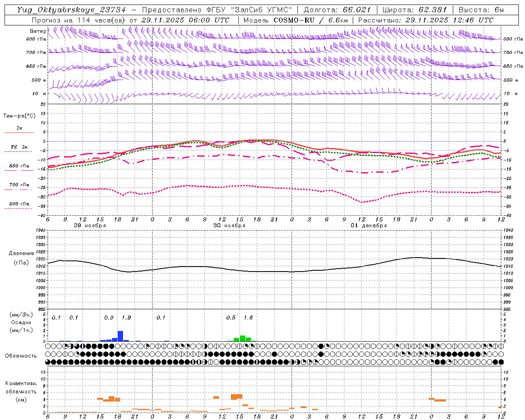Click the Конвективн. convective cloud label
Screen dimensions: 525x420
click(x=21, y=384)
